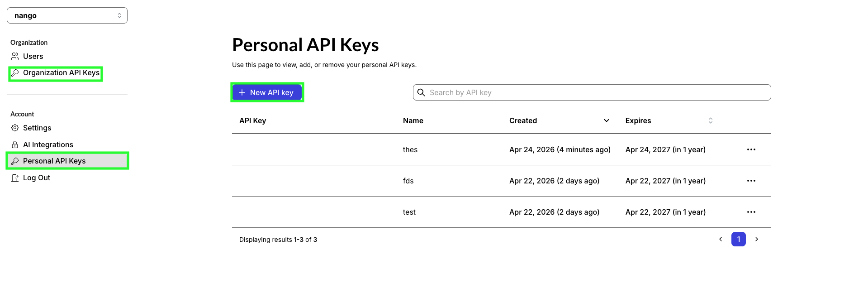
Task: Open the three-dot menu for the 'thes' key
Action: point(751,149)
